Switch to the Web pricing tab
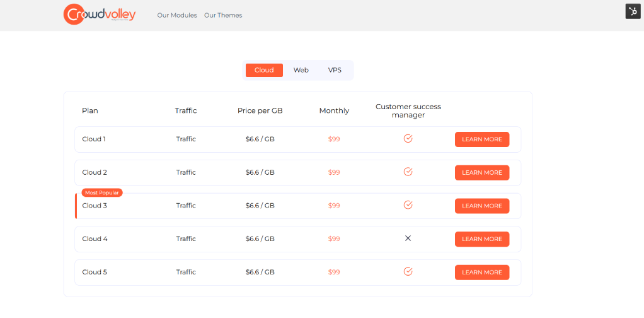 tap(301, 70)
